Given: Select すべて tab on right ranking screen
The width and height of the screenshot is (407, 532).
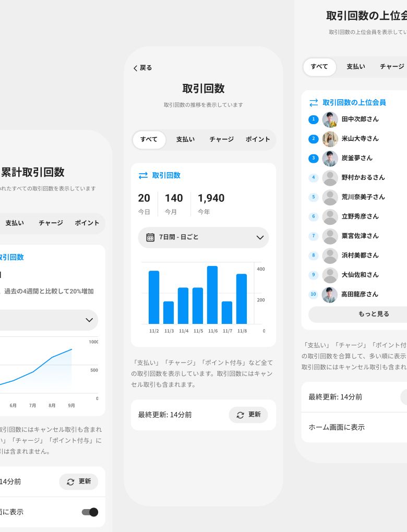Looking at the screenshot, I should coord(319,67).
